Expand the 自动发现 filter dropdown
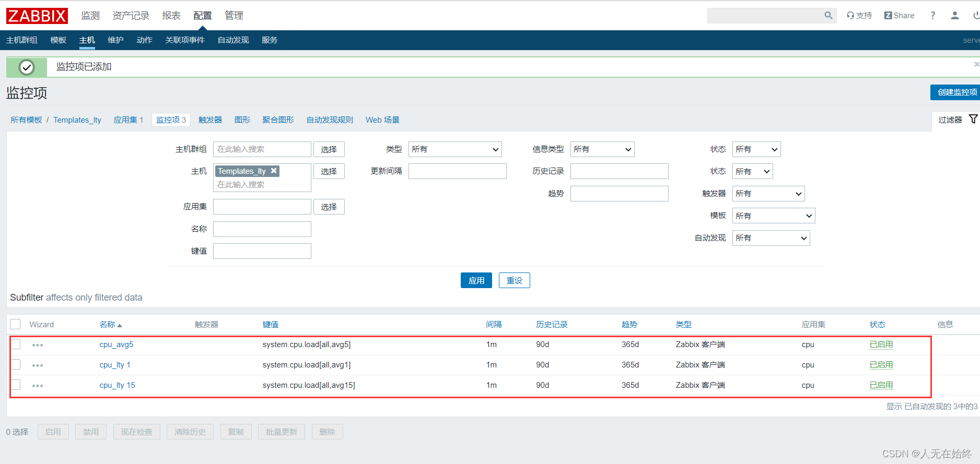 pyautogui.click(x=771, y=238)
